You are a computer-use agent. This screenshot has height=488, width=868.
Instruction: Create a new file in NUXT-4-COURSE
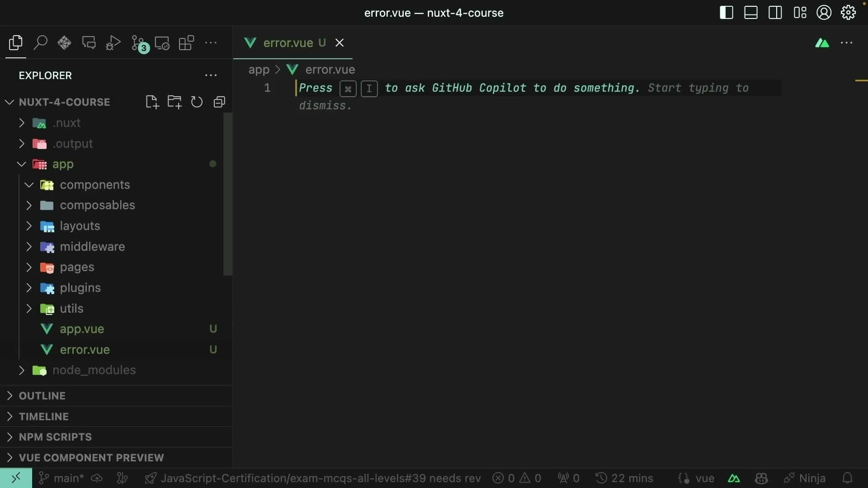[x=152, y=102]
